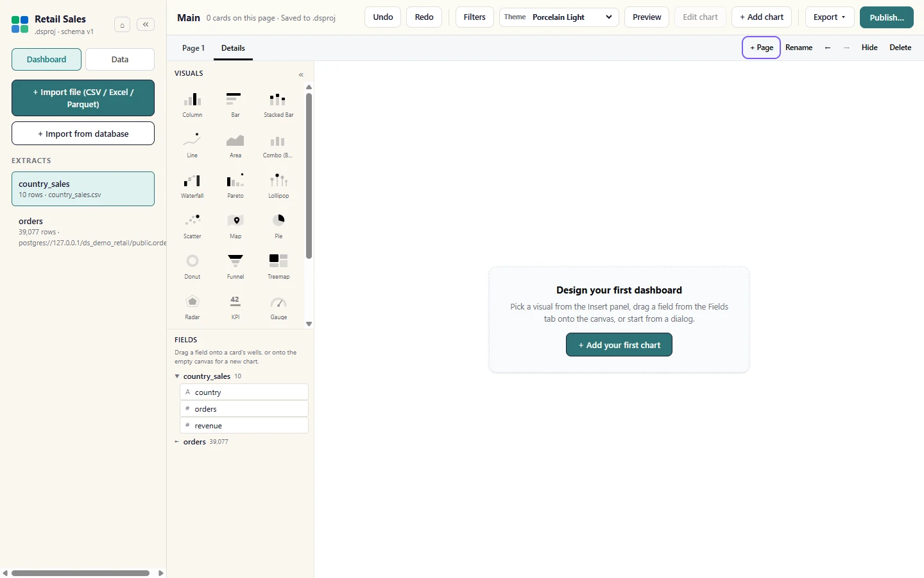The width and height of the screenshot is (924, 578).
Task: Move the page left with the arrow
Action: (x=828, y=48)
